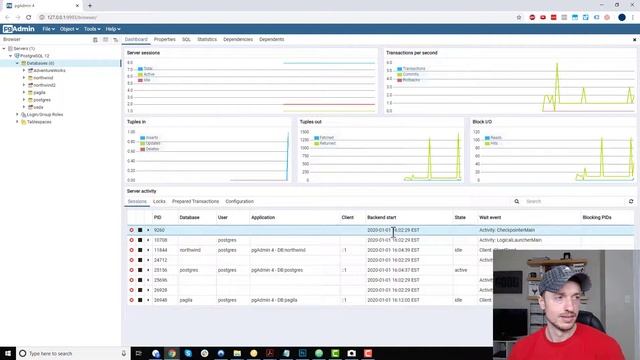Terminate session for PID 11844

click(x=131, y=250)
